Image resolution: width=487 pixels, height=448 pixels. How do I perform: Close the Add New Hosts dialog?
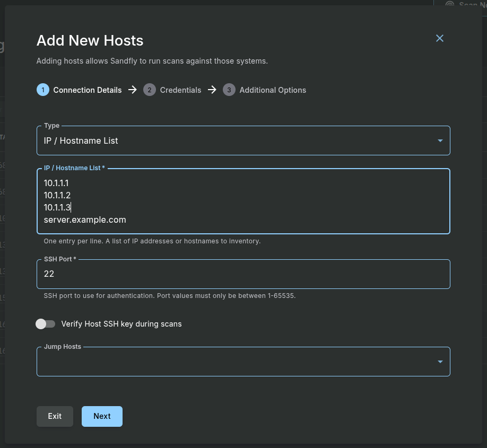(x=439, y=38)
